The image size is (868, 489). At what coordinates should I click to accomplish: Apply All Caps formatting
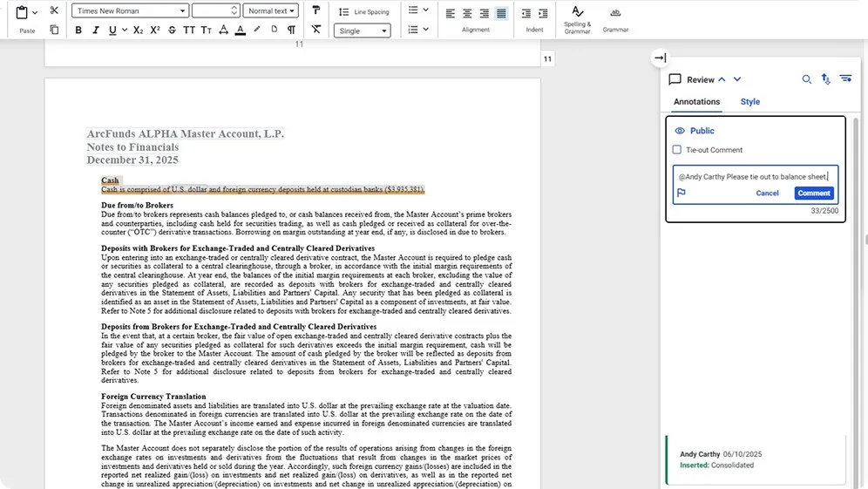tap(189, 30)
